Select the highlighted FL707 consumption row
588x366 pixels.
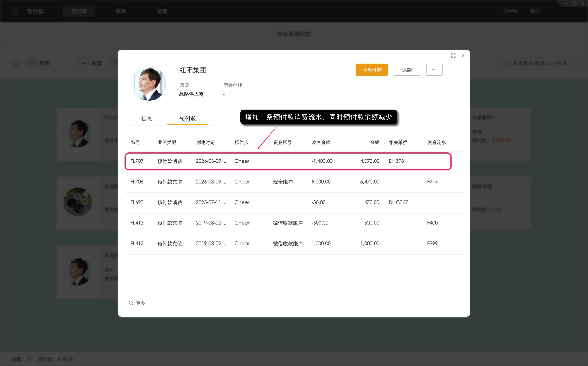click(x=288, y=161)
